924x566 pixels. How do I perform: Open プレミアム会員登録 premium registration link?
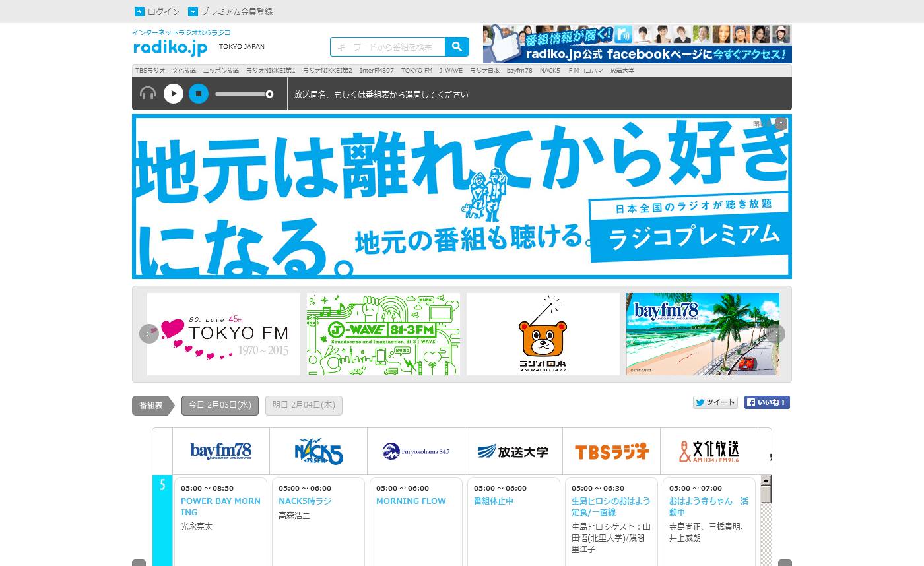[x=230, y=11]
